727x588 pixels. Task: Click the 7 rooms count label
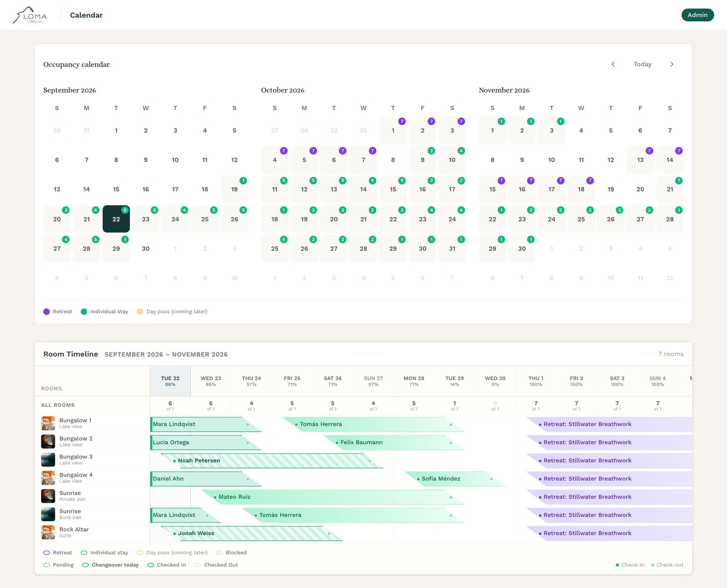point(671,354)
